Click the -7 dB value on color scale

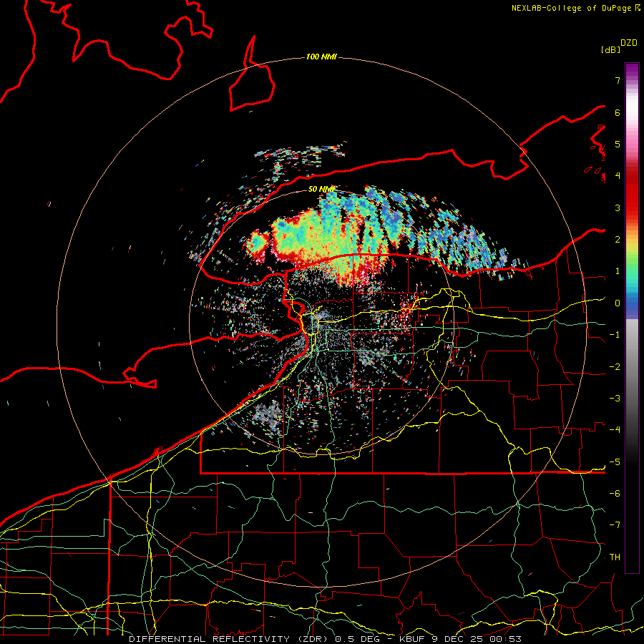pyautogui.click(x=615, y=525)
